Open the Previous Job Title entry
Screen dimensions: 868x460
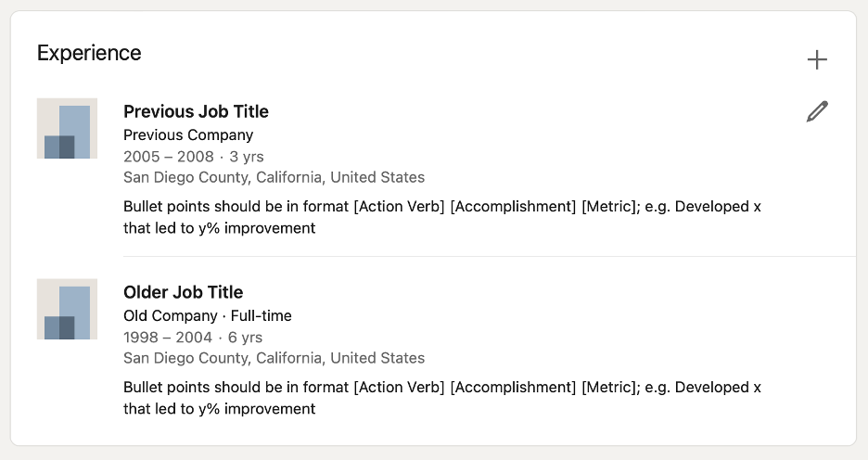click(x=196, y=111)
